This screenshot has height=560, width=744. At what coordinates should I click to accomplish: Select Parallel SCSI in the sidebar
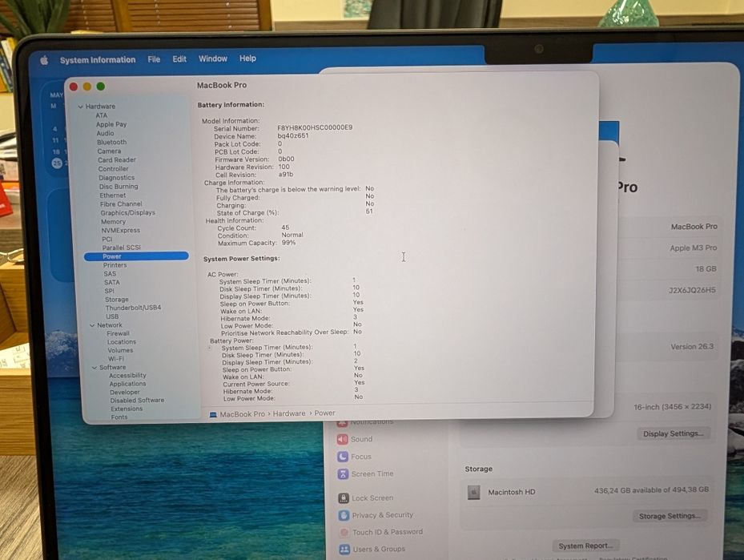coord(122,248)
